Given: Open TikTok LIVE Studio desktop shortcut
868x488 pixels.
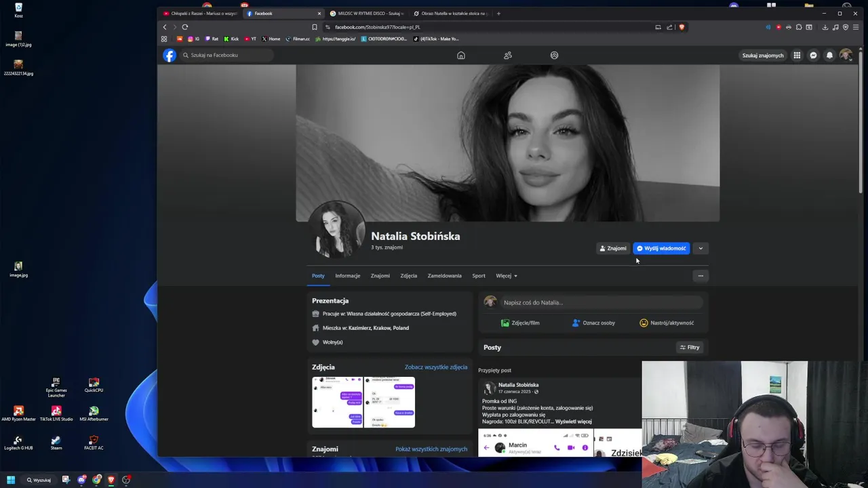Looking at the screenshot, I should (56, 413).
